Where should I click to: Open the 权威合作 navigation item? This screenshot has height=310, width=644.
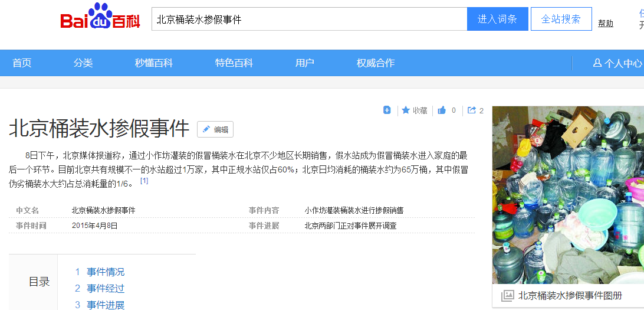coord(376,63)
